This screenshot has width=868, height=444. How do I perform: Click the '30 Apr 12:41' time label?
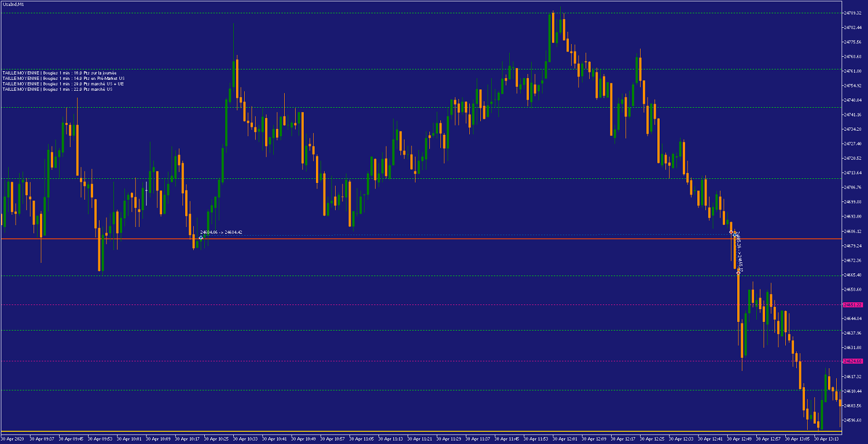coord(710,438)
